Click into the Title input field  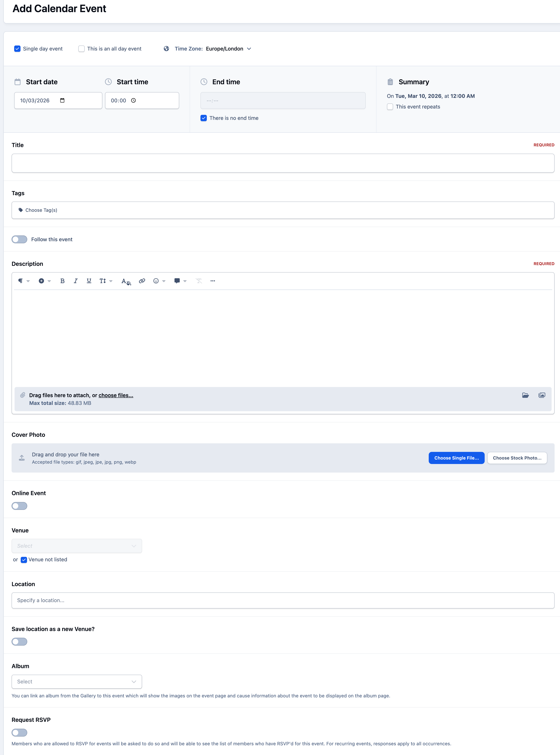pos(283,163)
